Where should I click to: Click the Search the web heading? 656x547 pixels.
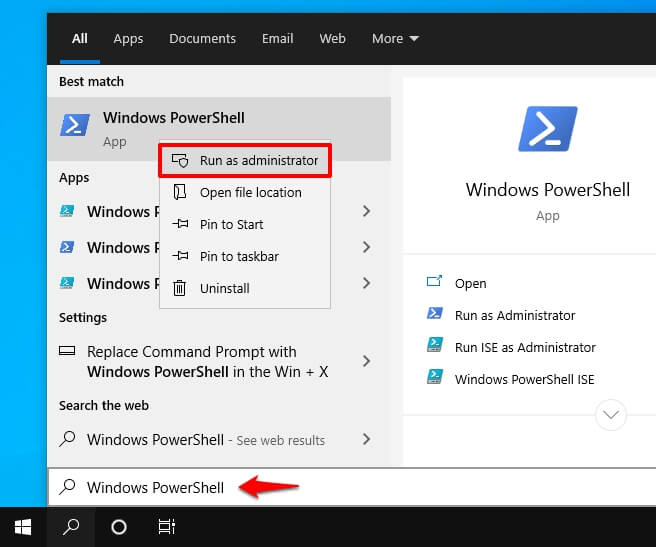point(104,406)
